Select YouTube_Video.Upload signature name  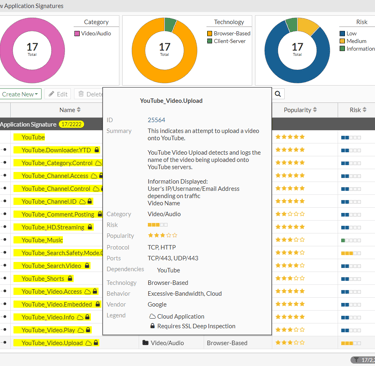tap(52, 343)
